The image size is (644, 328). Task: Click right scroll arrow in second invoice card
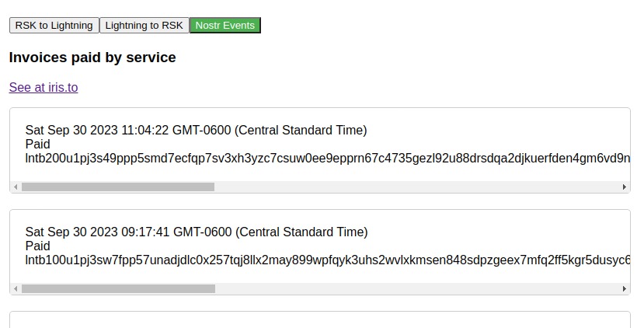tap(625, 289)
